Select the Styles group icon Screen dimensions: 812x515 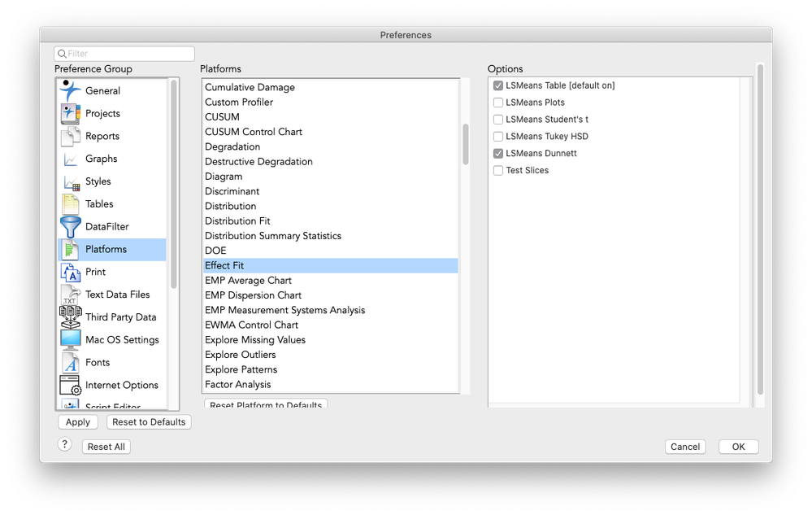coord(71,182)
